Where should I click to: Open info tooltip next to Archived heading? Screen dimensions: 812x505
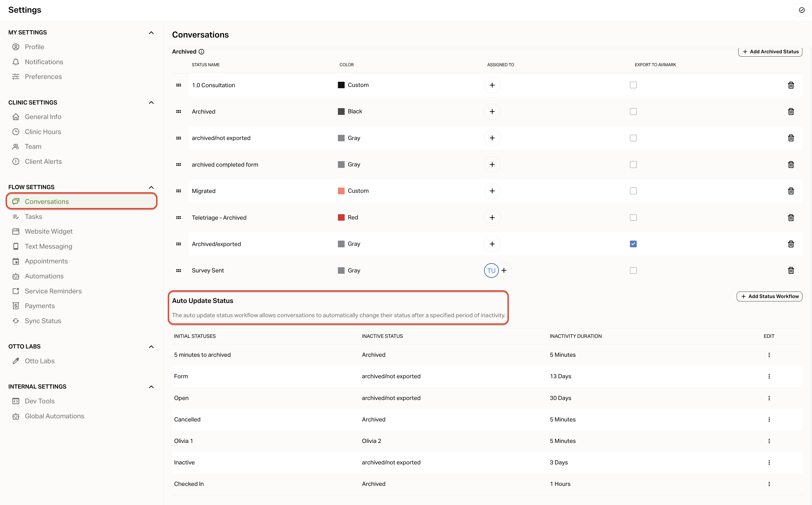point(201,52)
